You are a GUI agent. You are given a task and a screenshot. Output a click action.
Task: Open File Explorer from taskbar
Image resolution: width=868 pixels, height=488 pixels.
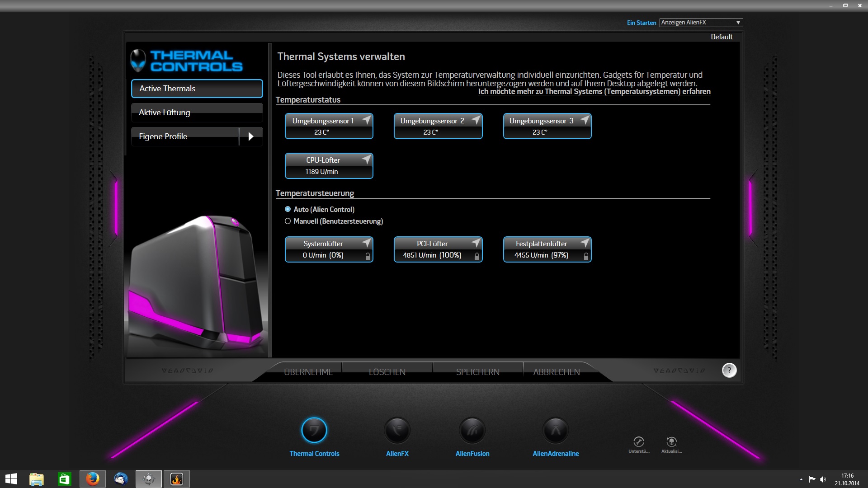click(x=37, y=479)
